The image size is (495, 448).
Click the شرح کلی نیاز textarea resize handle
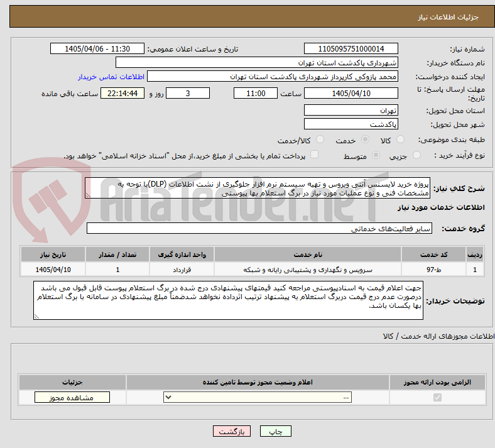click(x=88, y=196)
